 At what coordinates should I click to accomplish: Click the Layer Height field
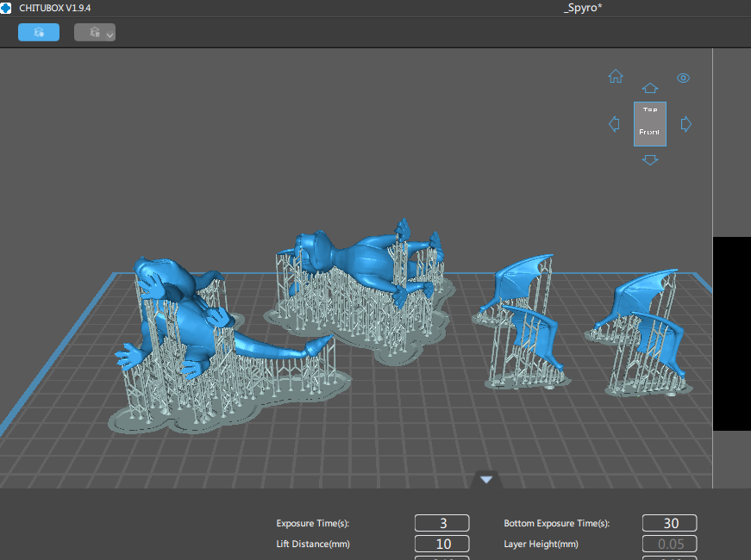(x=669, y=544)
